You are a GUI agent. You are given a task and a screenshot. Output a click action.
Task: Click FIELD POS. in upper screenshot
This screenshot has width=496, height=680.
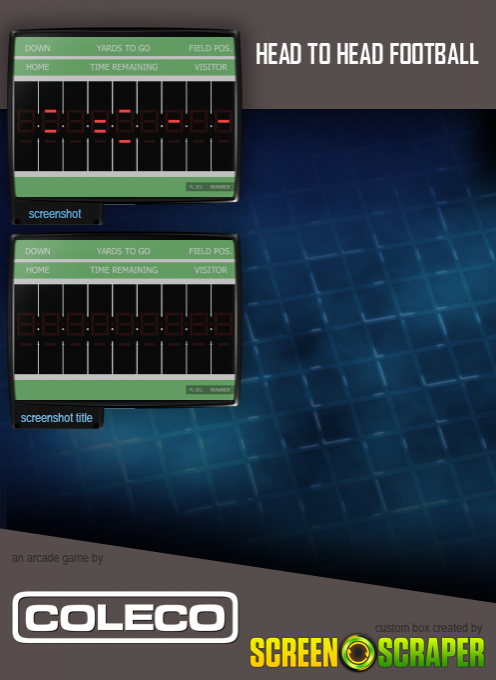point(210,48)
